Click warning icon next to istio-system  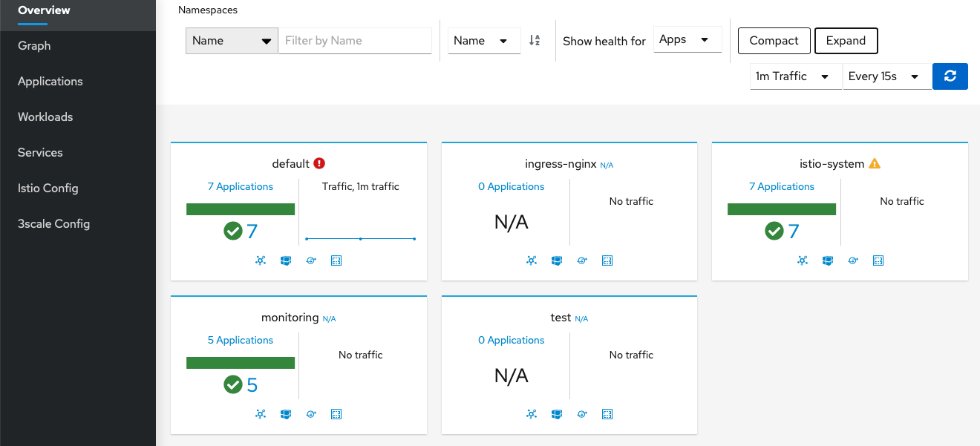tap(875, 163)
